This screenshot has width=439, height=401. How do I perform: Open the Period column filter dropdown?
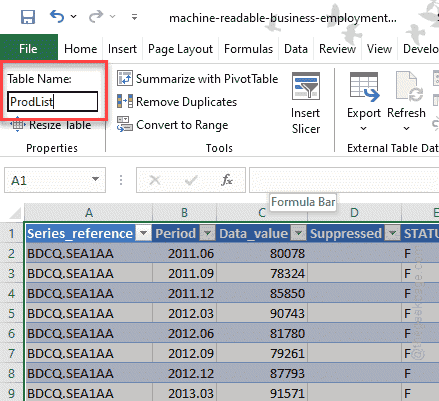pos(207,233)
